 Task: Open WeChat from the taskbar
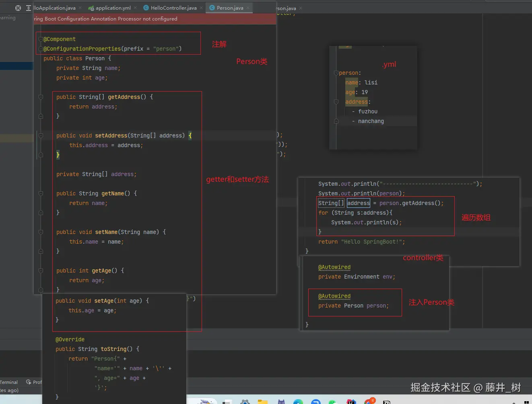tap(332, 402)
